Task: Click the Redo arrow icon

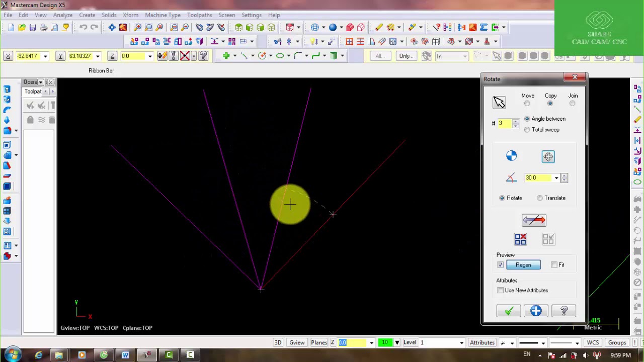Action: [94, 27]
